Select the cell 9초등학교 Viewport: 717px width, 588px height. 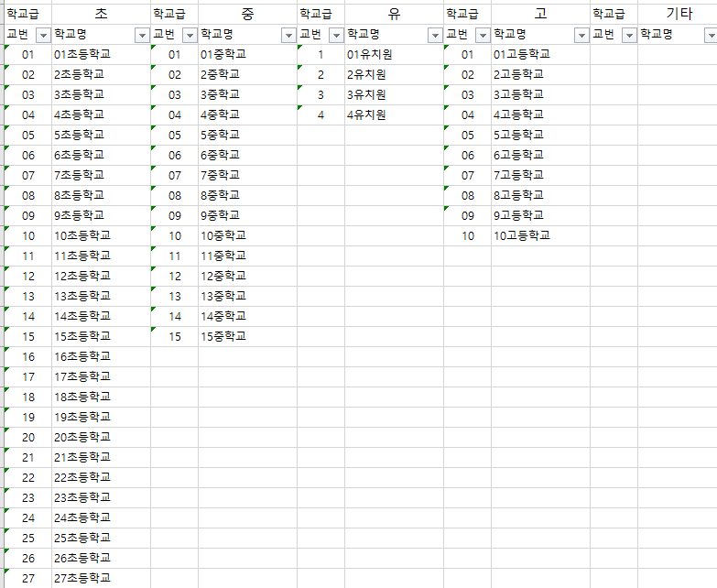[x=101, y=215]
